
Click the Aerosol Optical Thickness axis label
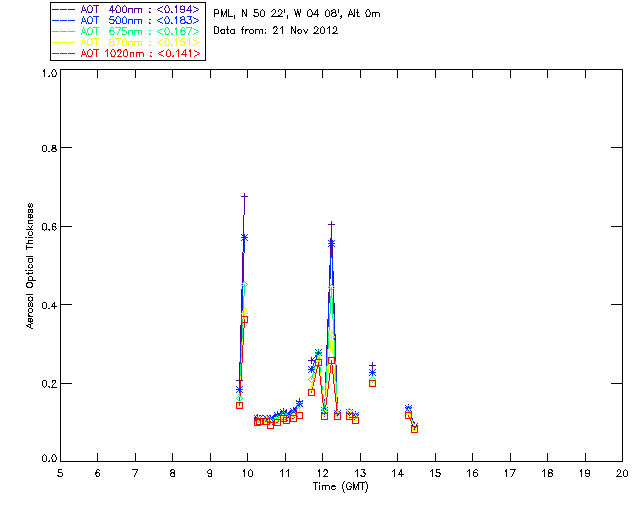point(30,266)
